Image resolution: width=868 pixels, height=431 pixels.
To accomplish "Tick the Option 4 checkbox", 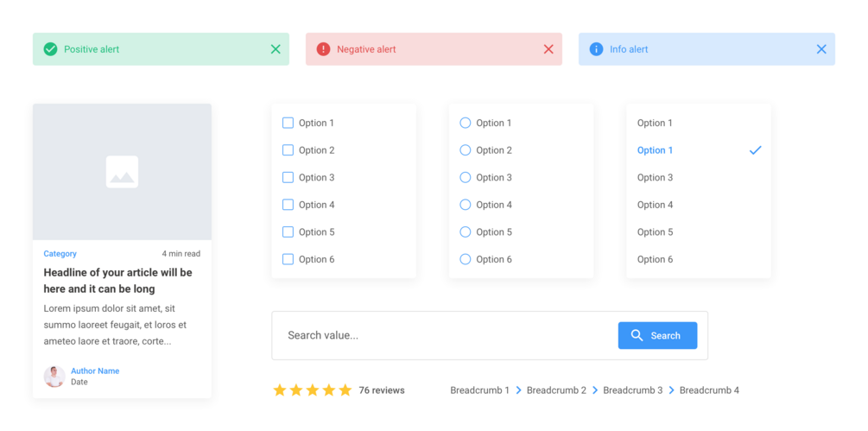I will pyautogui.click(x=288, y=205).
